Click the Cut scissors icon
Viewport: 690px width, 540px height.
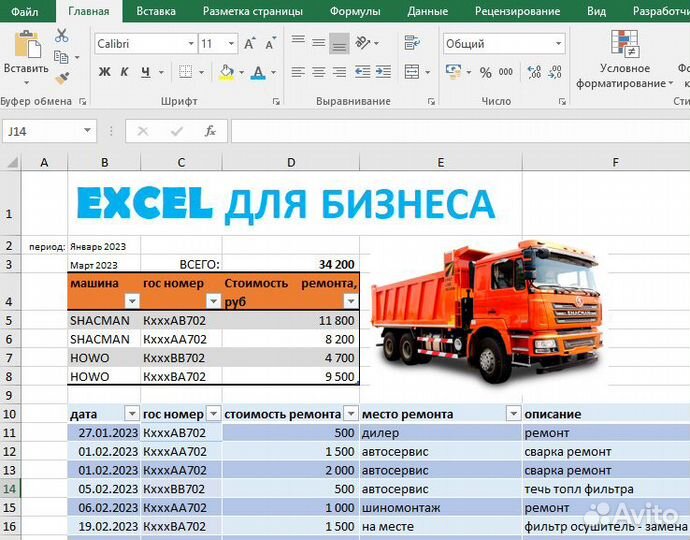coord(62,35)
